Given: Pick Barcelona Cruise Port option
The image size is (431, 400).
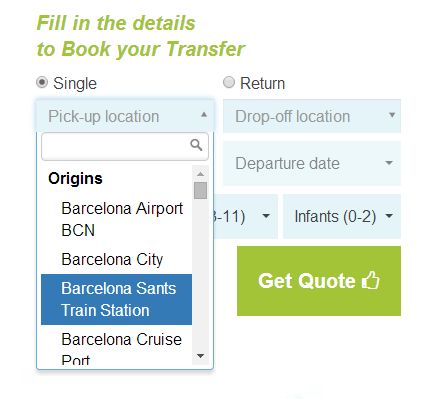Looking at the screenshot, I should [116, 347].
